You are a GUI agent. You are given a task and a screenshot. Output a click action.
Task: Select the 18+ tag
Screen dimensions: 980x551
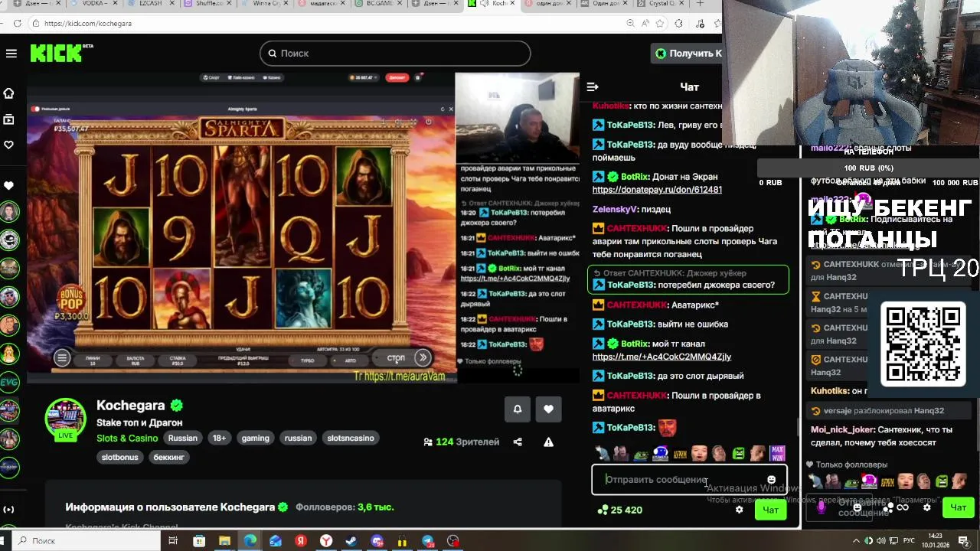pos(220,439)
